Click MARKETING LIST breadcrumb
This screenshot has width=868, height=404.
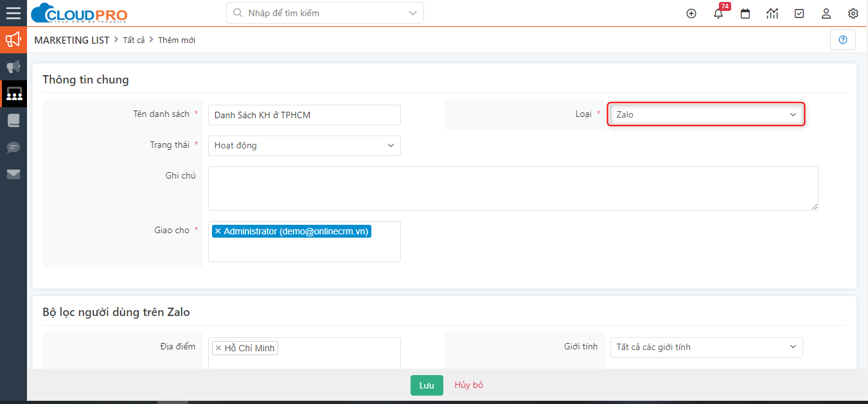pos(72,40)
